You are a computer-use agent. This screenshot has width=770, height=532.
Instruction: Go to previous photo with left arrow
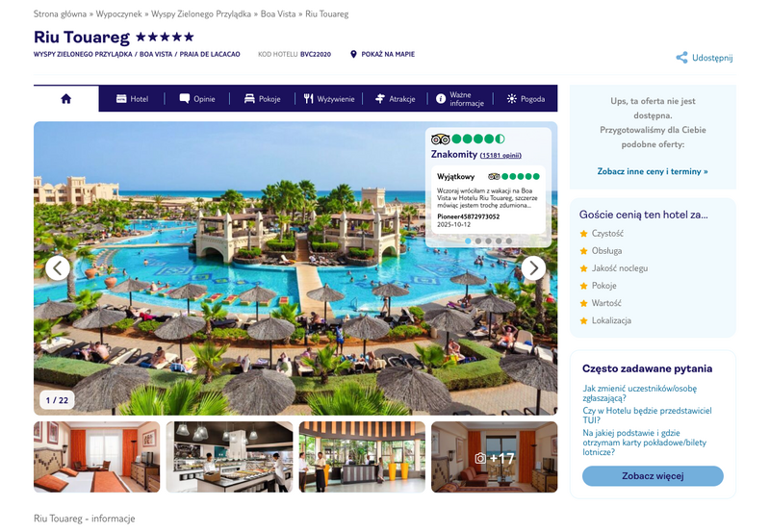coord(58,268)
